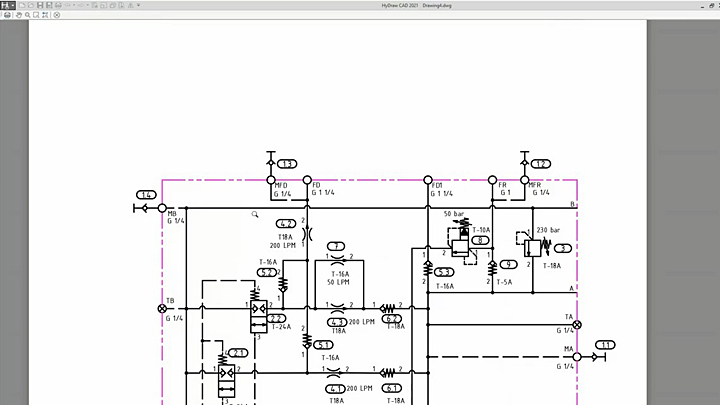Click the T-24A cavity label

point(281,327)
